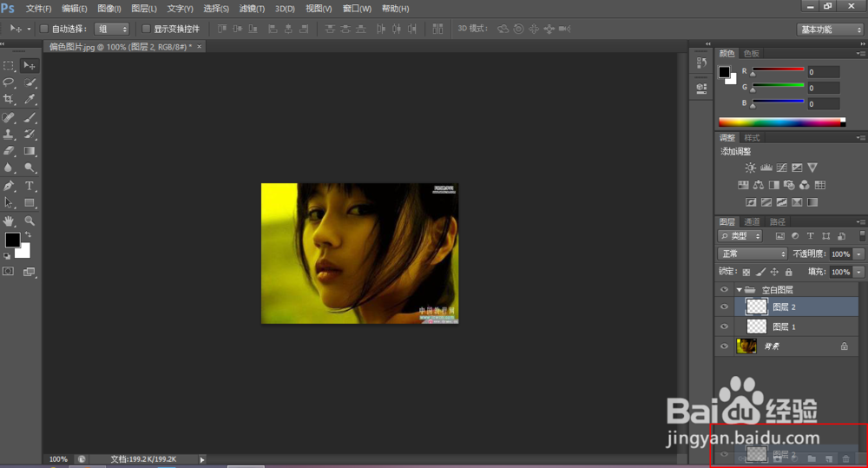Select the Move tool in toolbox
Viewport: 868px width, 468px height.
pos(30,66)
